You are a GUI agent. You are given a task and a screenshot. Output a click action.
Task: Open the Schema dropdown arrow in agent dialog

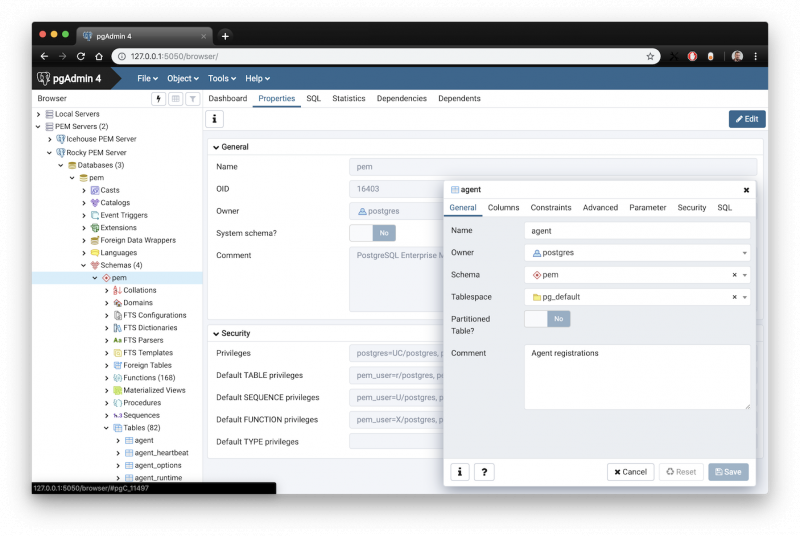click(x=745, y=275)
